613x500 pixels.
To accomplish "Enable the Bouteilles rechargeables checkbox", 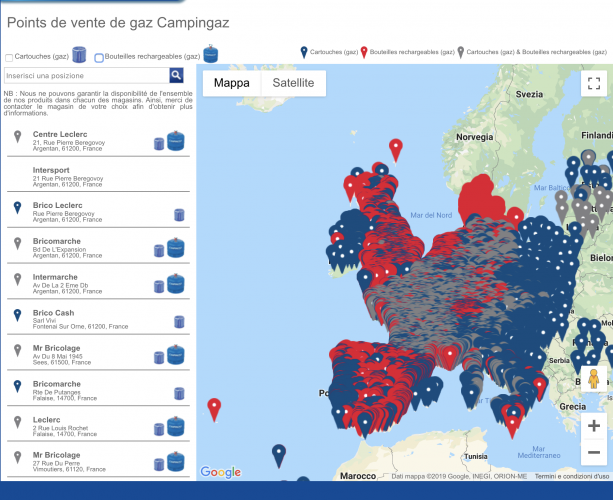I will [99, 58].
